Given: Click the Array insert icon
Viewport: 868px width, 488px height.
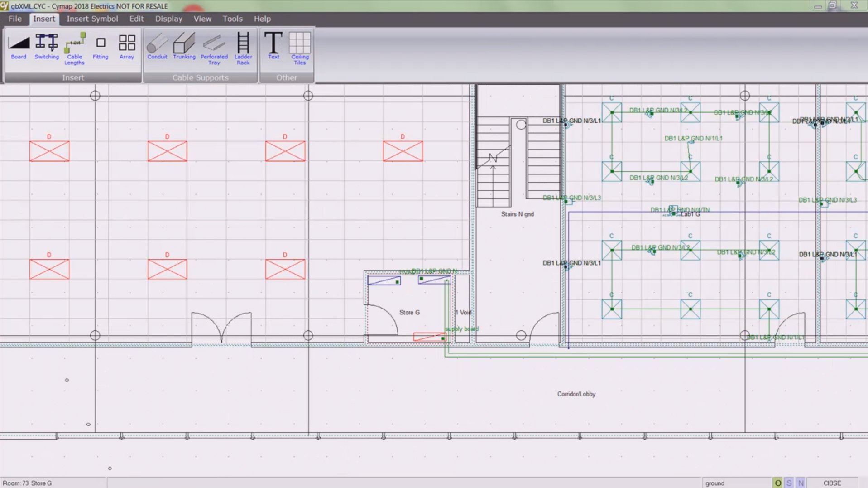Looking at the screenshot, I should pos(127,47).
